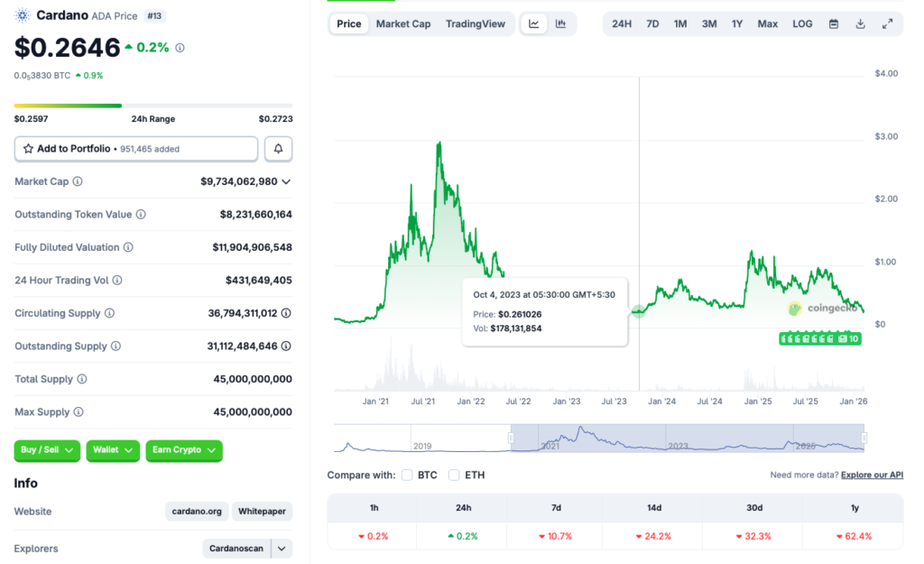924x564 pixels.
Task: Click the download chart icon
Action: click(x=860, y=23)
